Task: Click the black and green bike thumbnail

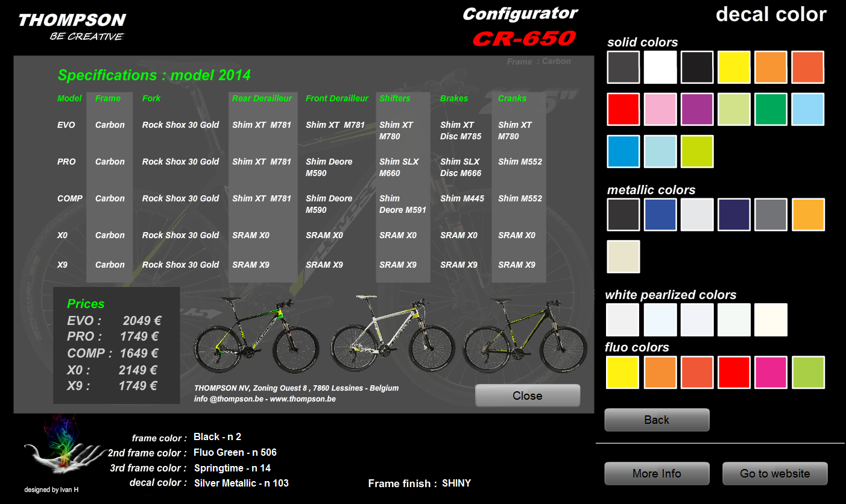Action: click(257, 336)
